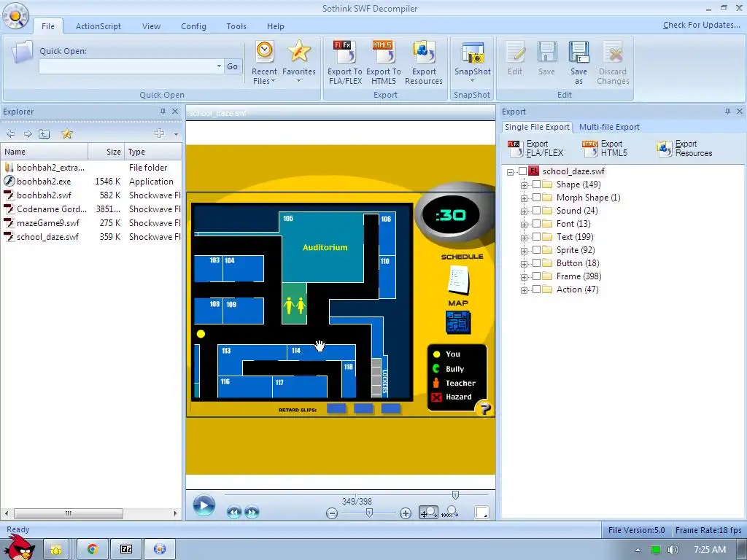Select mazeGame9.swf in Explorer list

click(91, 223)
